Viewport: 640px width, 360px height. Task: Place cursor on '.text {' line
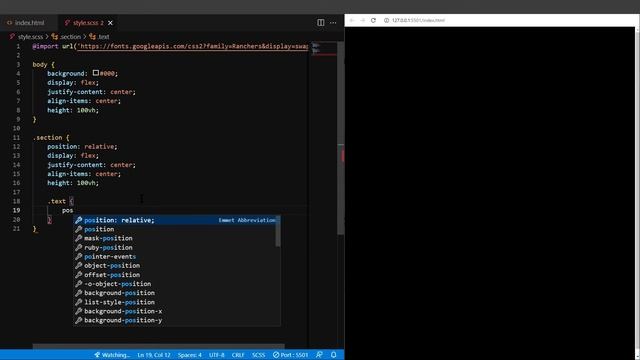coord(60,201)
